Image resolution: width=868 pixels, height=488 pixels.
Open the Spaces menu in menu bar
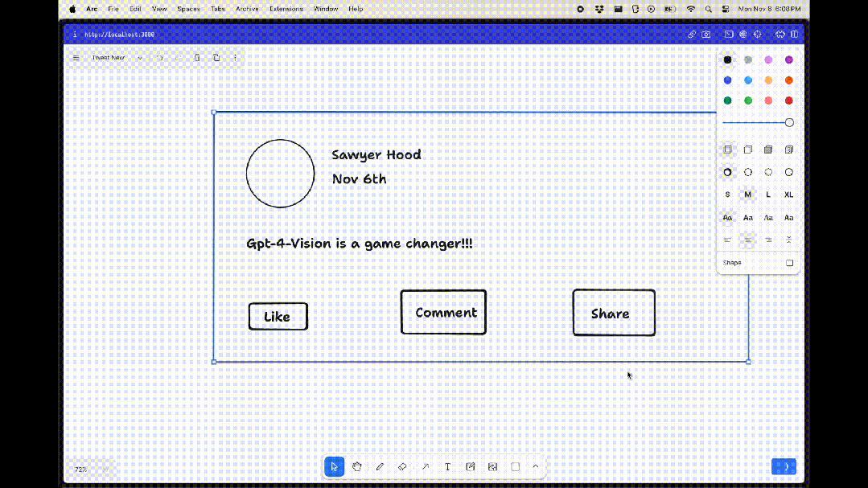[188, 9]
